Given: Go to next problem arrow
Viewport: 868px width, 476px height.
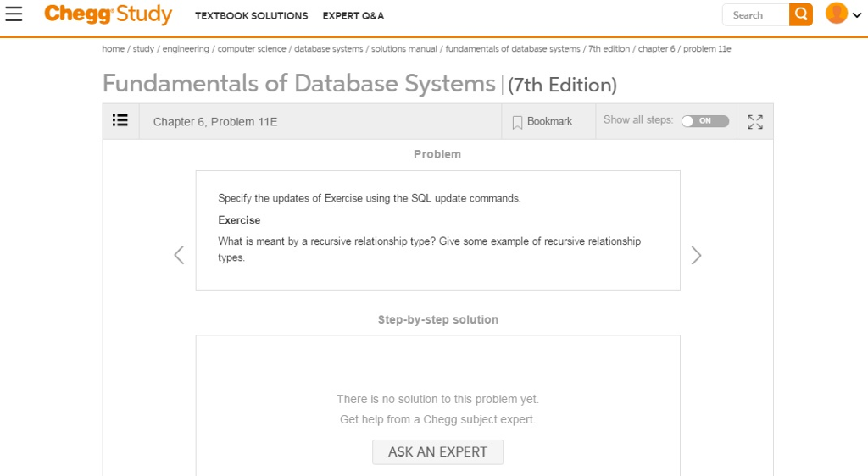Looking at the screenshot, I should click(x=696, y=255).
